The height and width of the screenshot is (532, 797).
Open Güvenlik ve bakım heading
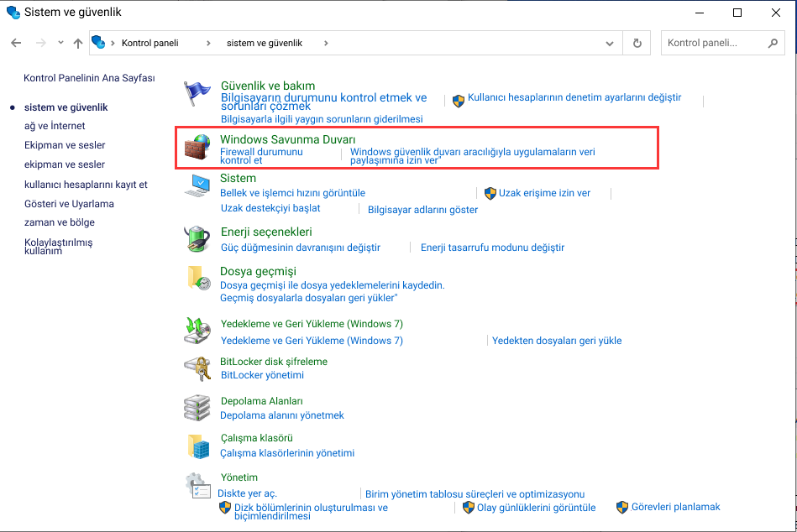pyautogui.click(x=268, y=86)
